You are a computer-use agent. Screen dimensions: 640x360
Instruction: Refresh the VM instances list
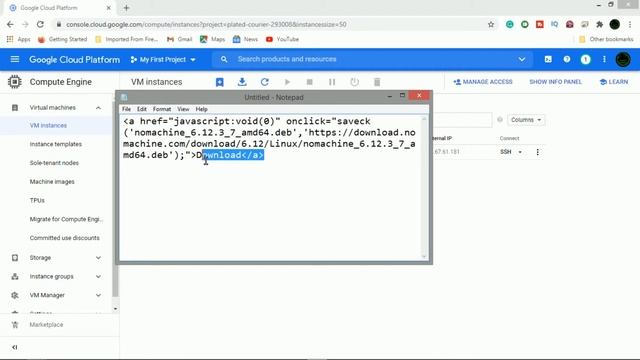pos(264,82)
